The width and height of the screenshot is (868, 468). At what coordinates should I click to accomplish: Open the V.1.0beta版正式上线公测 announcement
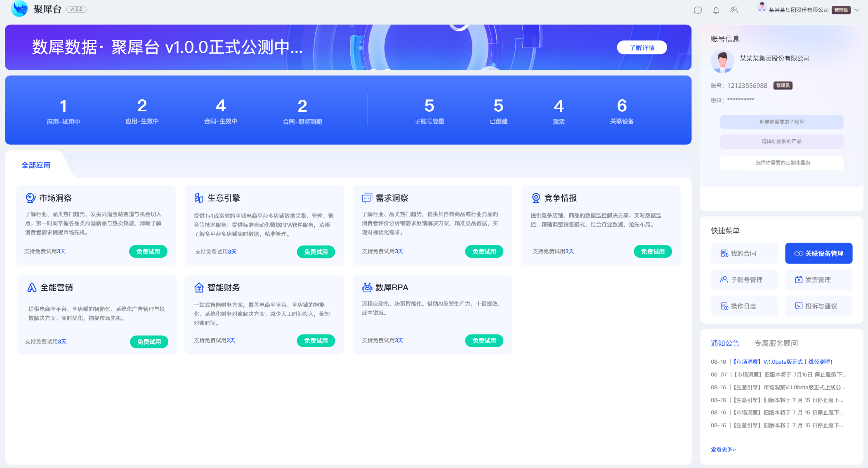782,362
